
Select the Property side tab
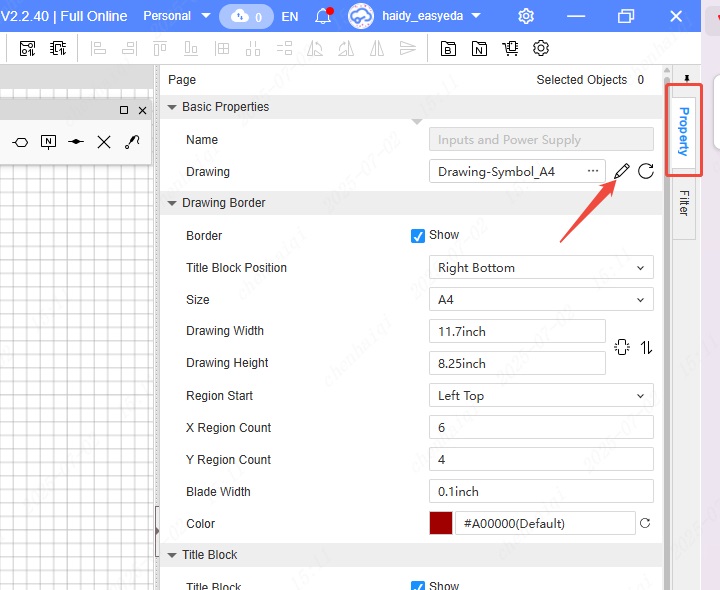tap(684, 131)
